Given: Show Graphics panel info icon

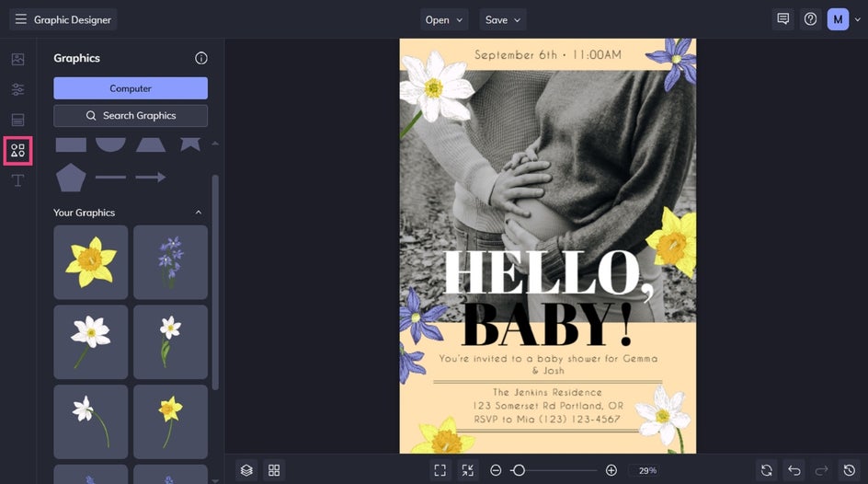Looking at the screenshot, I should pyautogui.click(x=201, y=58).
